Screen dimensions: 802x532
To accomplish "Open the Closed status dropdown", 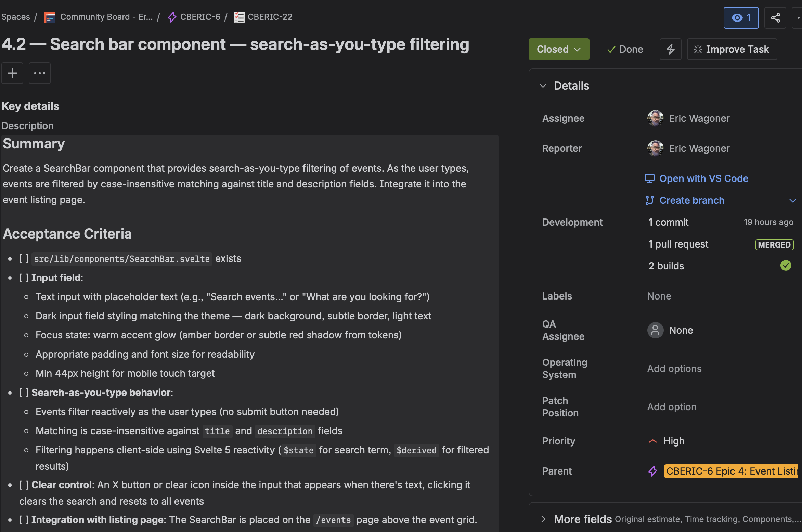I will pos(559,49).
